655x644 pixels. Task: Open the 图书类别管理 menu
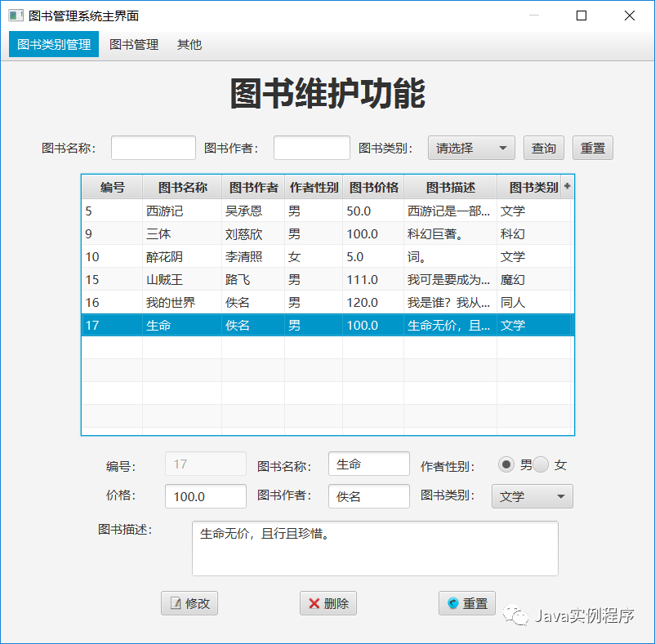pos(54,44)
